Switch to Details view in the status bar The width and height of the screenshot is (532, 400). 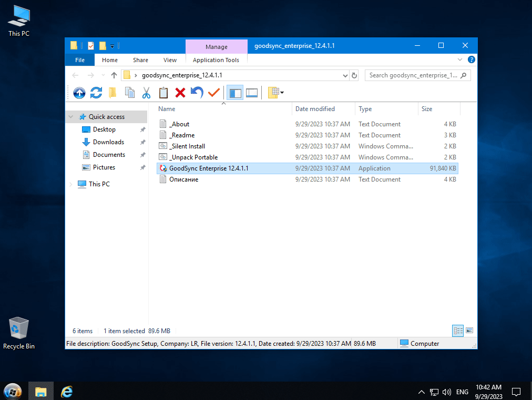(458, 331)
